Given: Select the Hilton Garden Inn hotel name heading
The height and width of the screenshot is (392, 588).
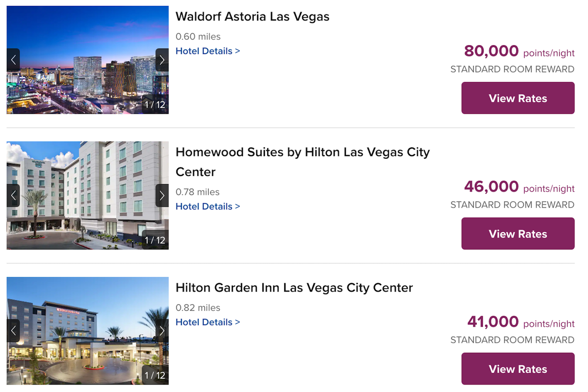Looking at the screenshot, I should coord(294,288).
